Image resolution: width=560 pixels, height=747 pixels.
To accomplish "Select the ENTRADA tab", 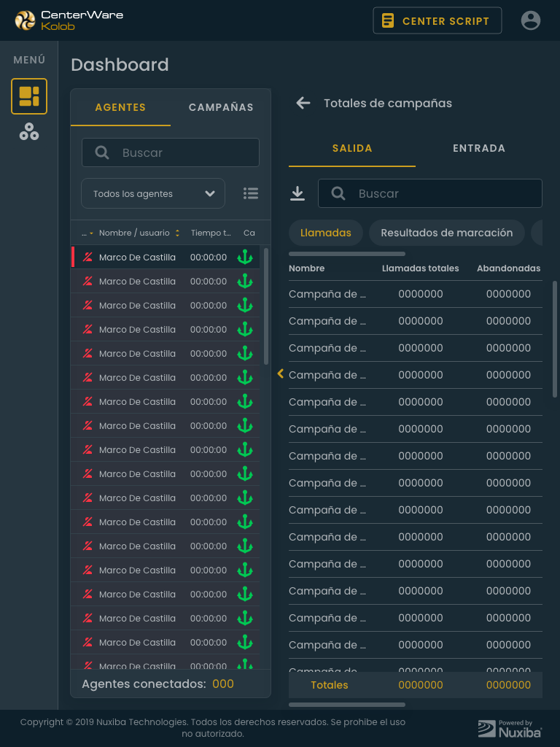I will click(479, 148).
